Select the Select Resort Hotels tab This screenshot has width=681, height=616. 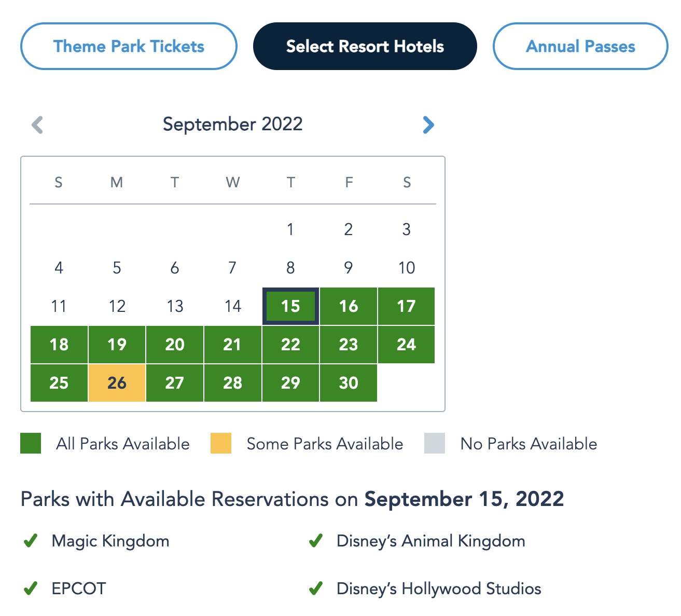[x=365, y=46]
